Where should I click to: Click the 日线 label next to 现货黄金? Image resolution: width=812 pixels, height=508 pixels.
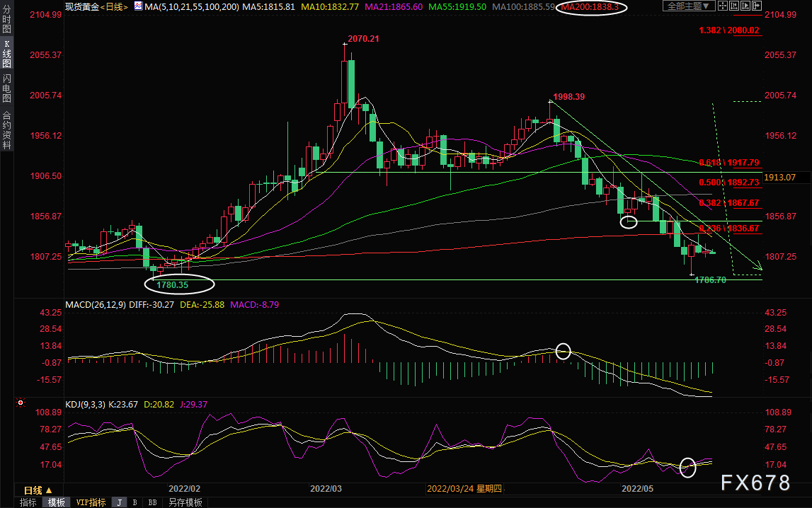[x=114, y=7]
